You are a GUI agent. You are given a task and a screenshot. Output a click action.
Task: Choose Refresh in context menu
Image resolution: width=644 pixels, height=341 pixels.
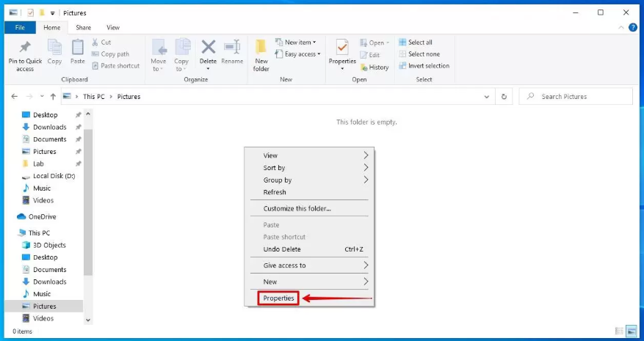tap(309, 192)
